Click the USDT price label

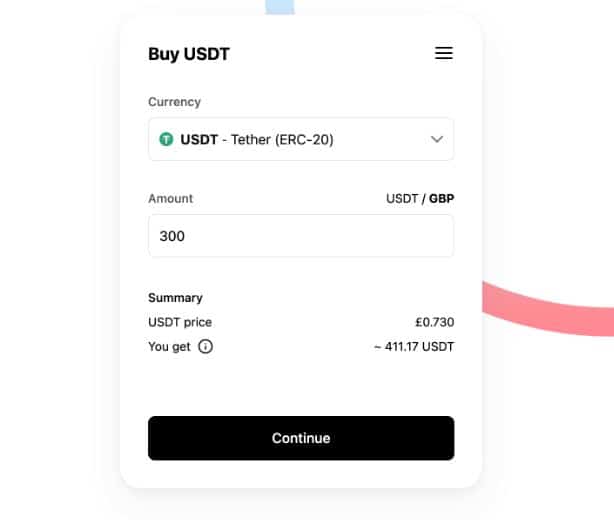coord(180,322)
